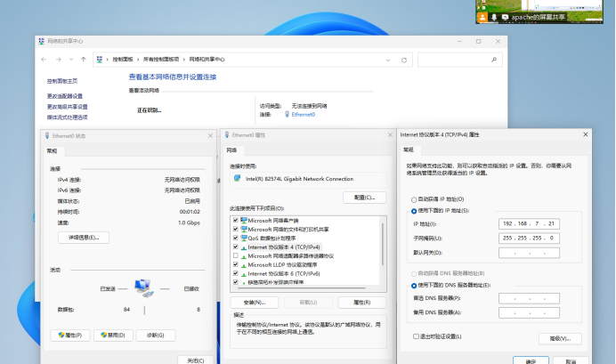The height and width of the screenshot is (364, 616).
Task: Click the Ethernet0 network connection icon link
Action: (x=287, y=114)
